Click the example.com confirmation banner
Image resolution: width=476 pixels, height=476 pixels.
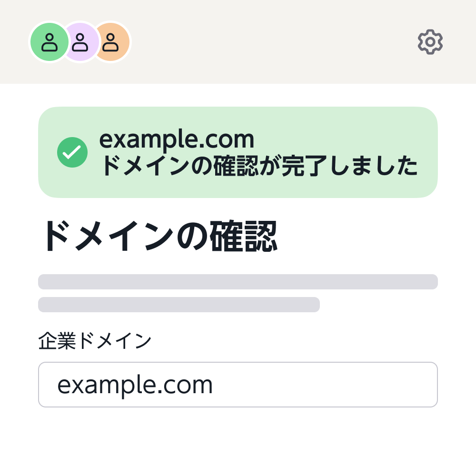[x=238, y=152]
